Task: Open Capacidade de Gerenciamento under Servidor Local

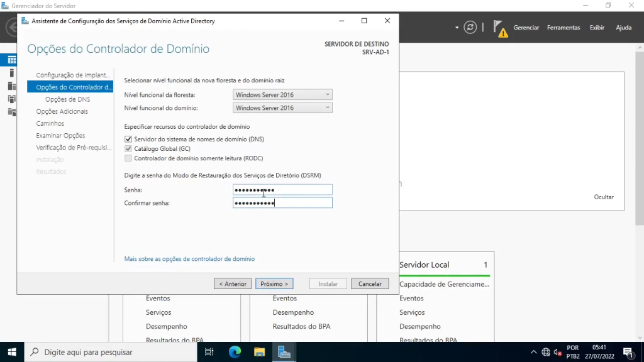Action: (445, 284)
